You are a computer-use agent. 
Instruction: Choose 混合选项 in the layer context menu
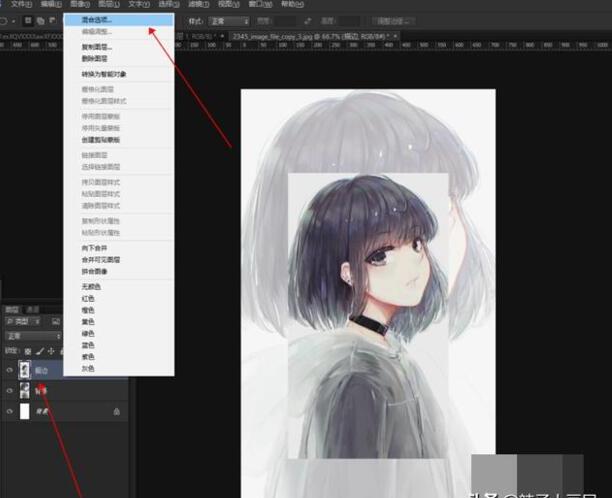[119, 20]
